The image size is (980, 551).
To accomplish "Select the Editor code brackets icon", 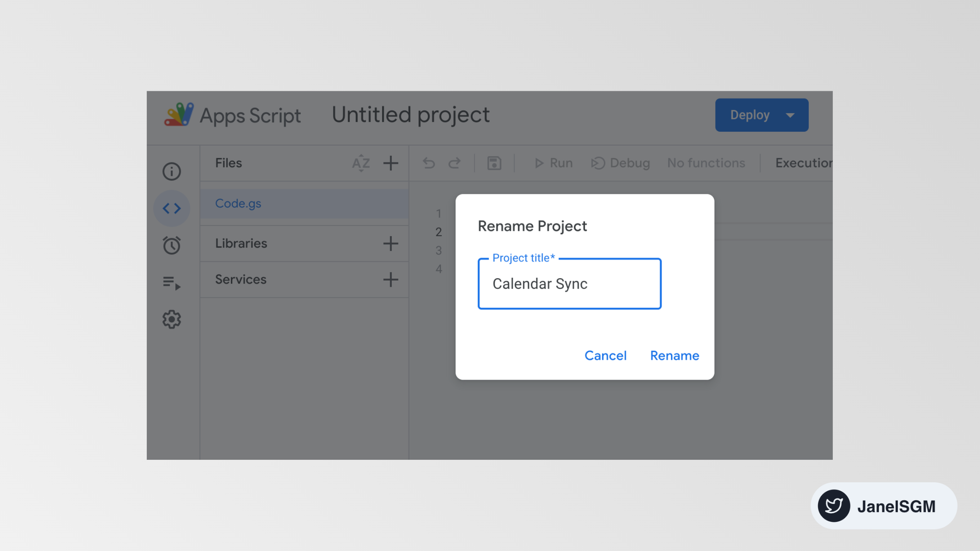I will (x=171, y=209).
